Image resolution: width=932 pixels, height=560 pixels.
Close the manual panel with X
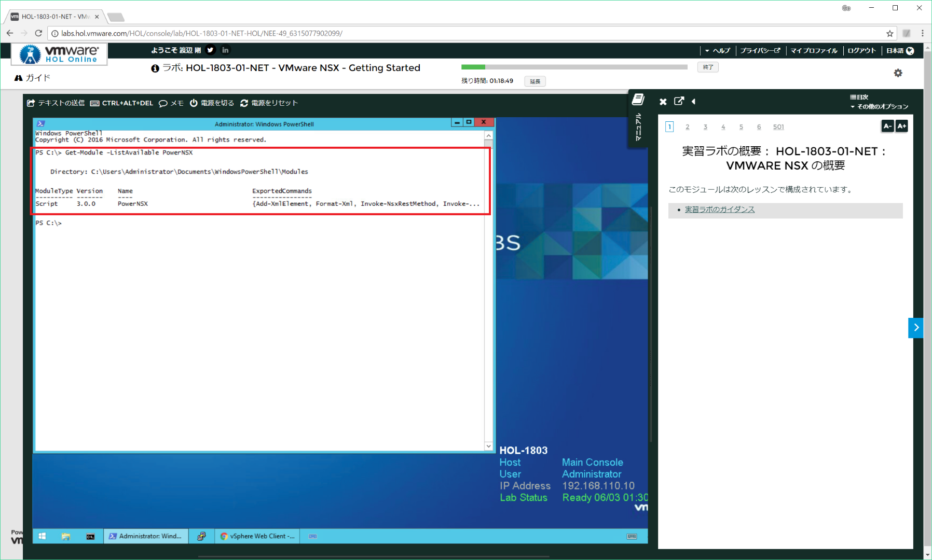[x=663, y=102]
